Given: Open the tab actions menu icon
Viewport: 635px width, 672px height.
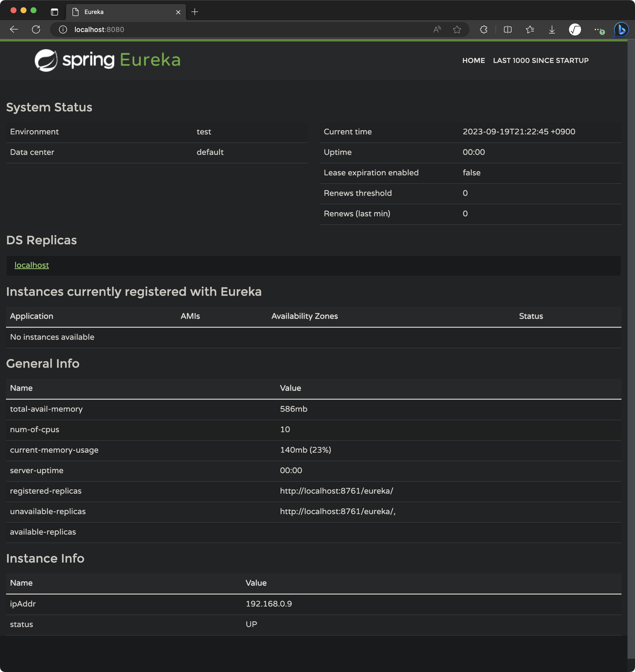Looking at the screenshot, I should [54, 12].
